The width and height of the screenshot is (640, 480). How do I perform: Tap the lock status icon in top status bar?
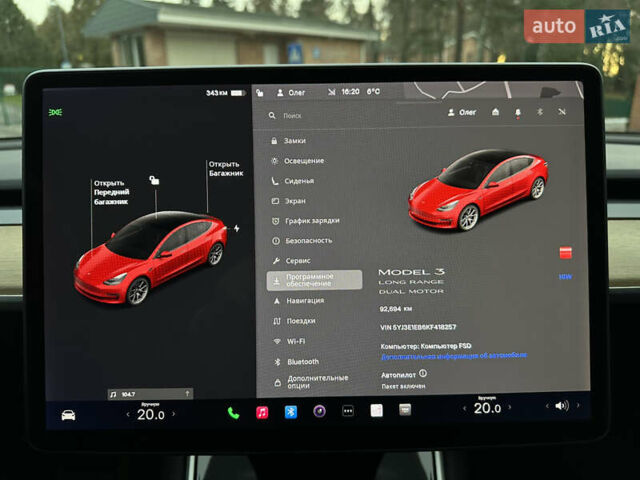260,93
